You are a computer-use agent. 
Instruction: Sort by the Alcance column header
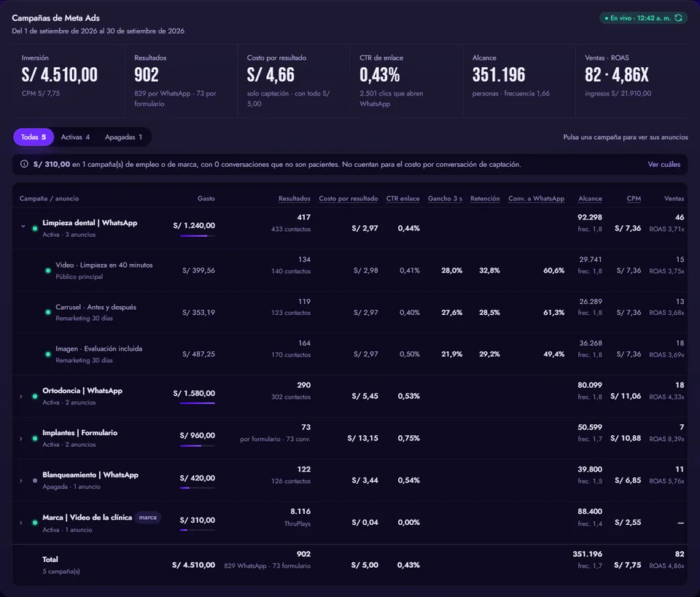[590, 198]
